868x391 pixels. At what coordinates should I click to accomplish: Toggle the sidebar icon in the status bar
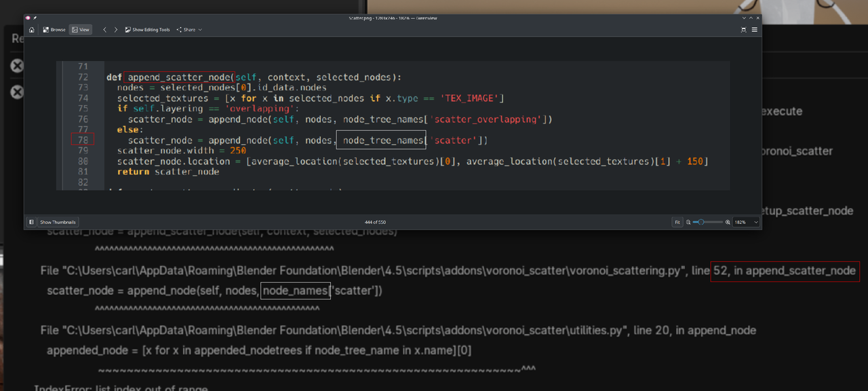[x=31, y=222]
